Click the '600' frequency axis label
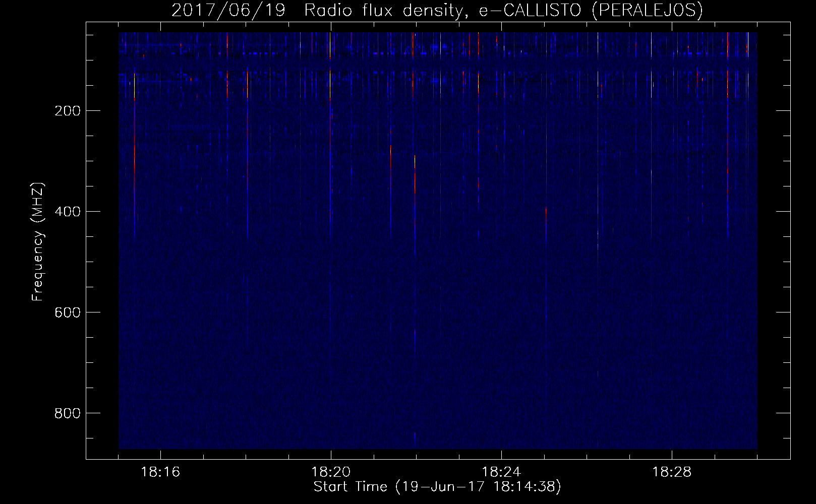This screenshot has width=816, height=504. point(67,312)
